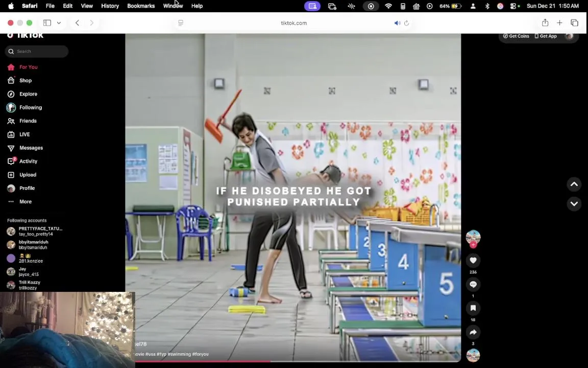Open the LIVE section

[19, 134]
